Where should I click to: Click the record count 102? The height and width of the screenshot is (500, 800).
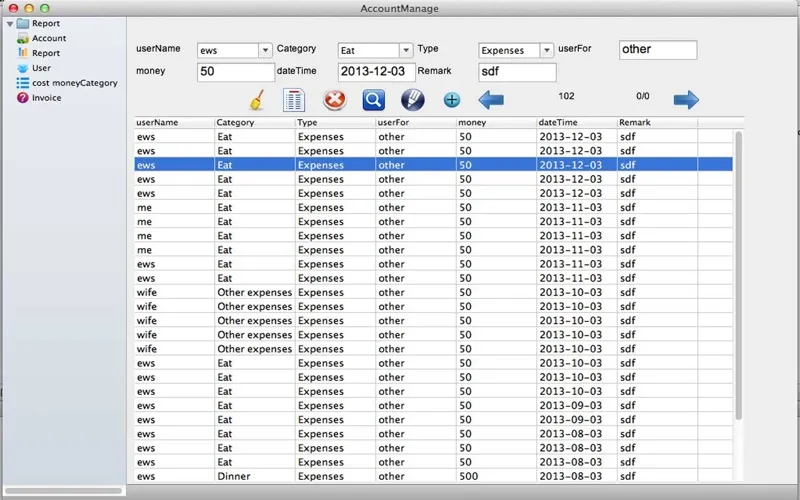pyautogui.click(x=566, y=96)
